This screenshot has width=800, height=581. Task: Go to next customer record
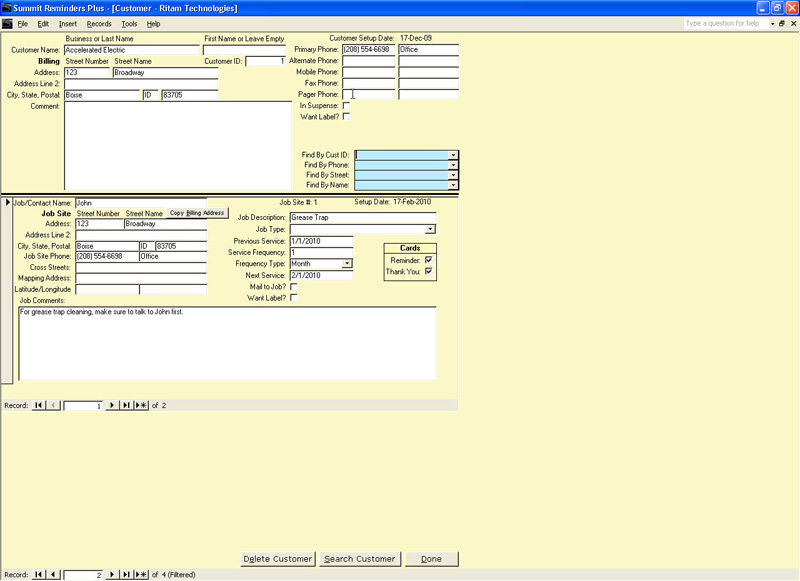point(113,574)
